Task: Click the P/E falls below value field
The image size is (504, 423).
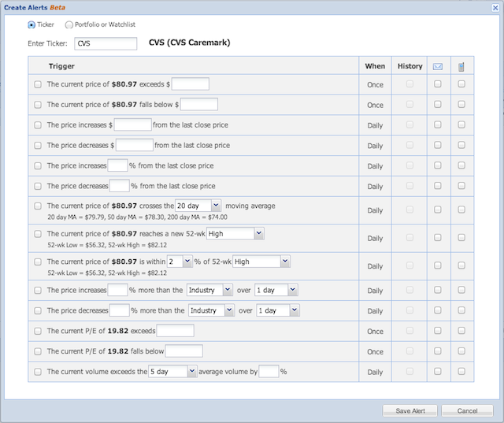Action: pyautogui.click(x=183, y=351)
